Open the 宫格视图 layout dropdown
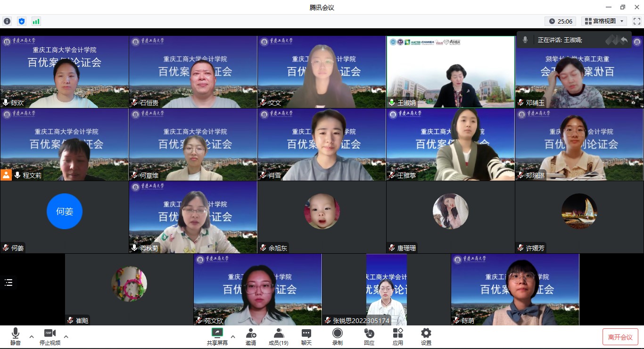The height and width of the screenshot is (349, 644). (604, 21)
